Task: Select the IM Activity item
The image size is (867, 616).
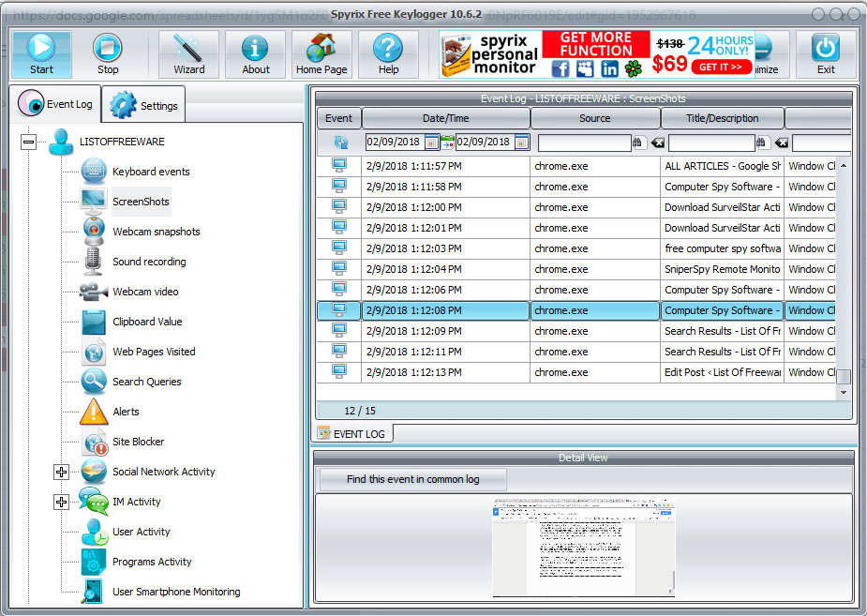Action: pos(137,502)
